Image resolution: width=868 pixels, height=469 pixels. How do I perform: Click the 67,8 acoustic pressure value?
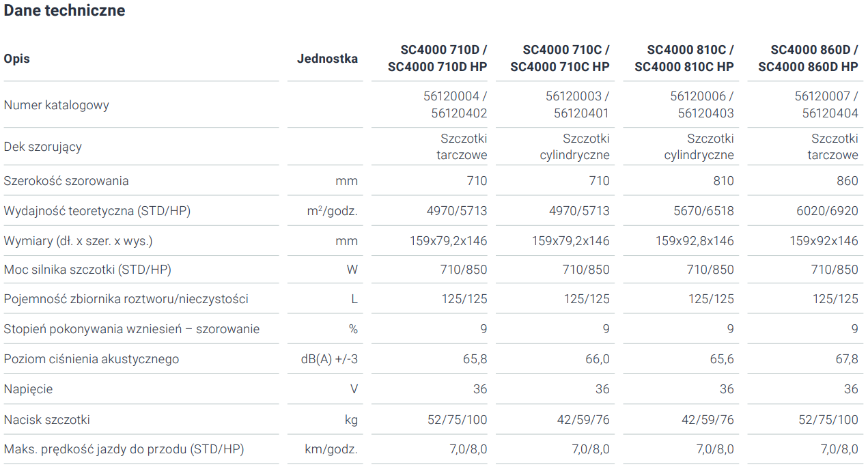coord(847,359)
